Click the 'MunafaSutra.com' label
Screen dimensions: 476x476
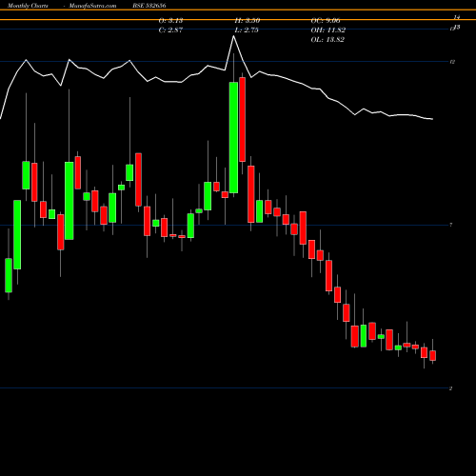point(92,6)
